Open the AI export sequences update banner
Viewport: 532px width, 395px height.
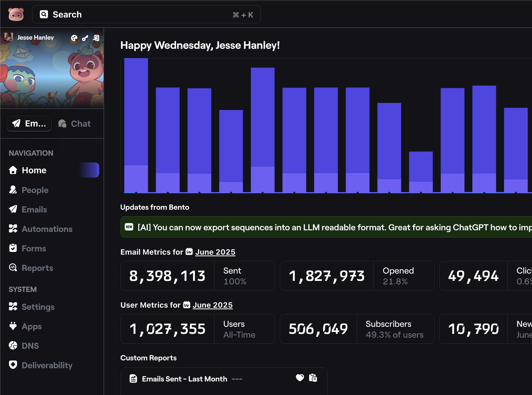click(x=326, y=227)
